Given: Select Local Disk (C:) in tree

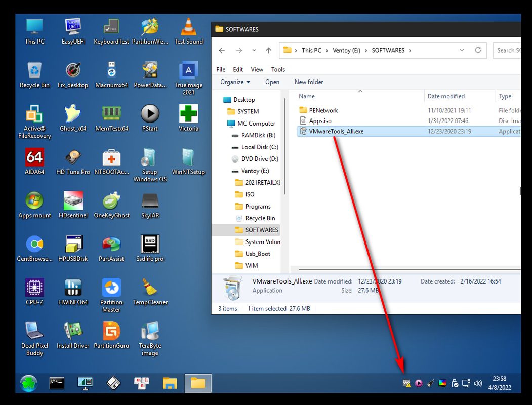Looking at the screenshot, I should (x=260, y=147).
